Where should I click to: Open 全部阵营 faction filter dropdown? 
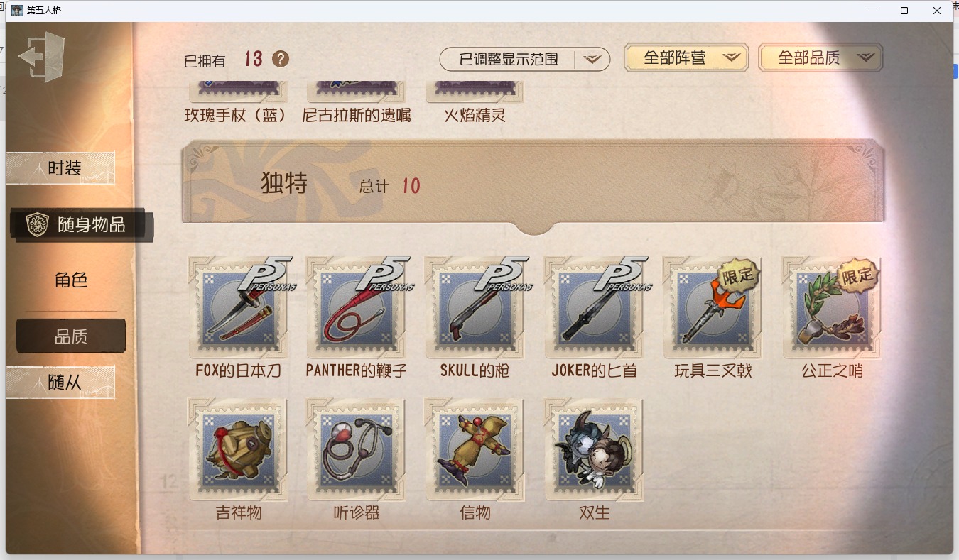pyautogui.click(x=686, y=57)
